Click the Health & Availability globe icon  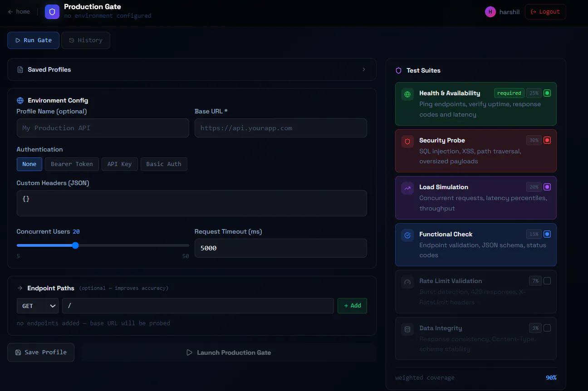tap(407, 95)
